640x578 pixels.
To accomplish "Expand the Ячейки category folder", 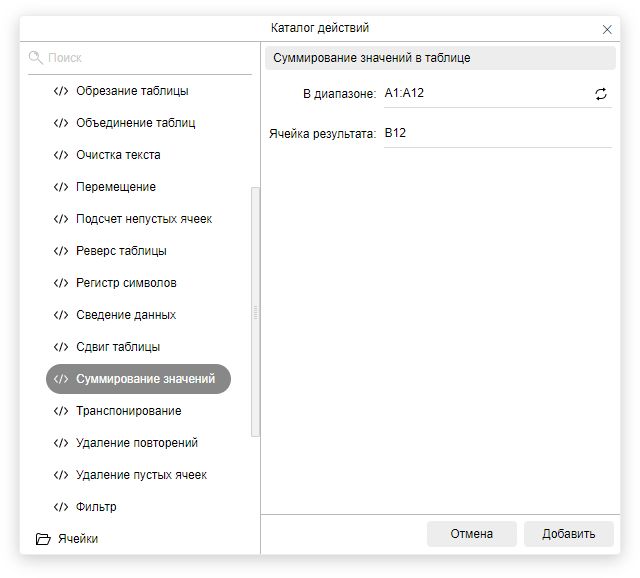I will (78, 539).
